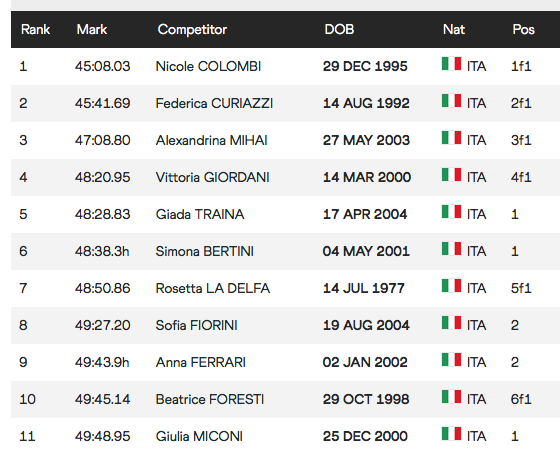Image resolution: width=560 pixels, height=455 pixels.
Task: Click the Italy flag for Simona Bertini
Action: coord(451,249)
